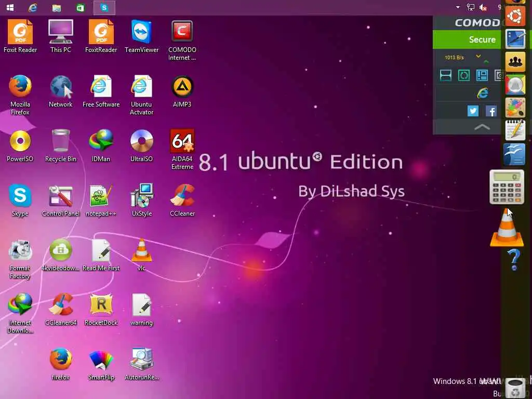
Task: Open UltraISO desktop shortcut
Action: click(141, 146)
